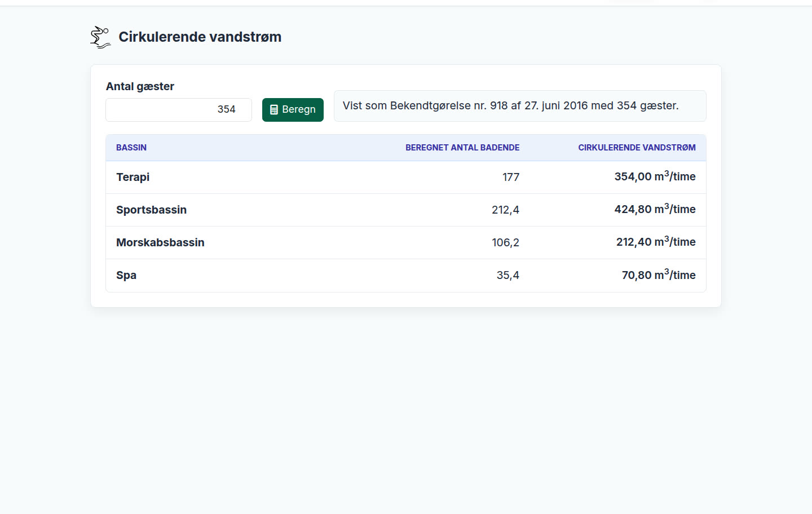Click the BASSIN column header

[131, 148]
